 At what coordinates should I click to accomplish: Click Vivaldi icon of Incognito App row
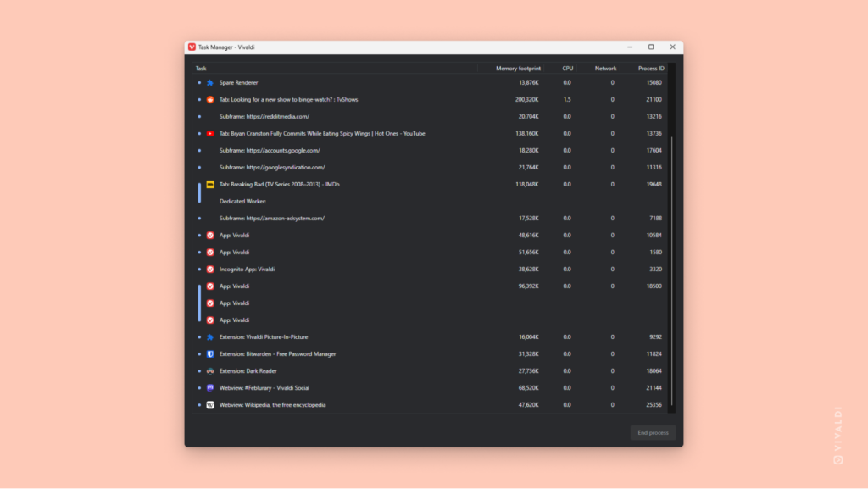pos(210,270)
